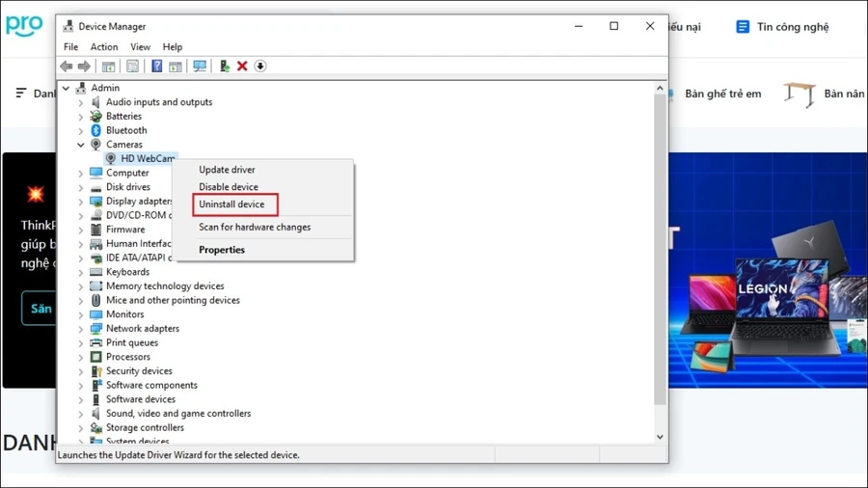The image size is (868, 488).
Task: Select Update driver in context menu
Action: click(x=227, y=170)
